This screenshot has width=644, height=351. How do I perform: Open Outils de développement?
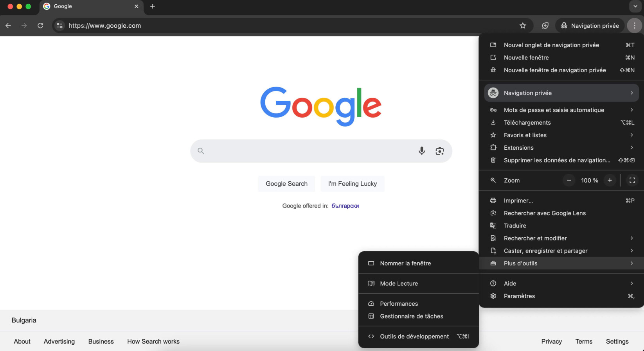419,336
